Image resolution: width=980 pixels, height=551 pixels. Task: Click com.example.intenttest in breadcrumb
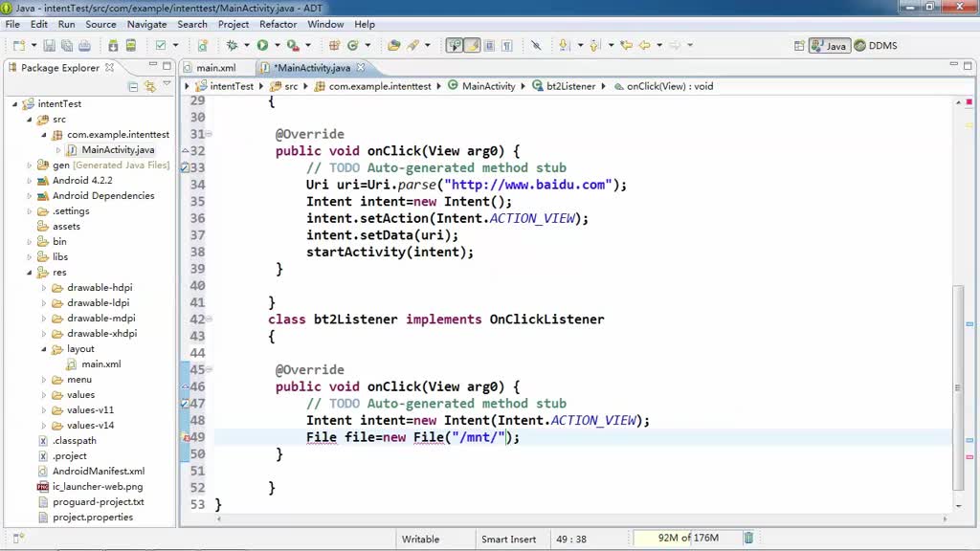coord(380,86)
